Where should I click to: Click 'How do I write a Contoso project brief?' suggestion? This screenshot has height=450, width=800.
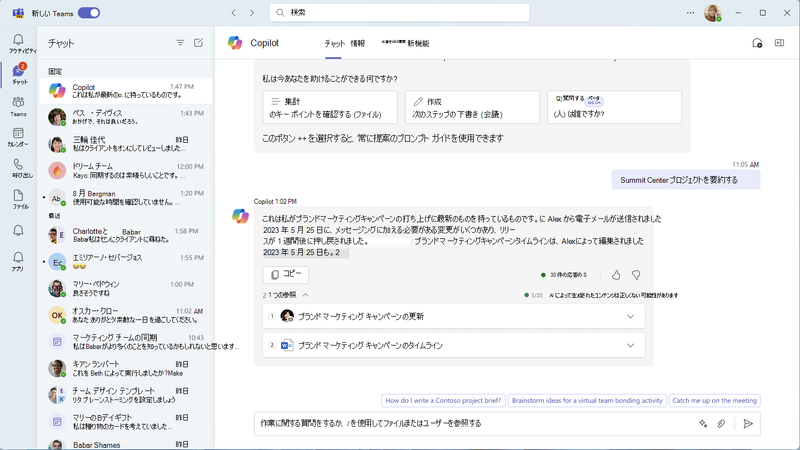click(x=443, y=401)
